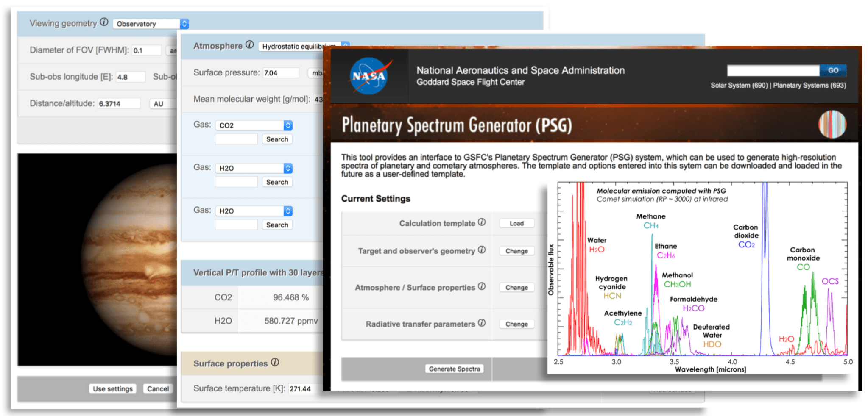
Task: Click the search box under CO2 gas
Action: pos(236,139)
